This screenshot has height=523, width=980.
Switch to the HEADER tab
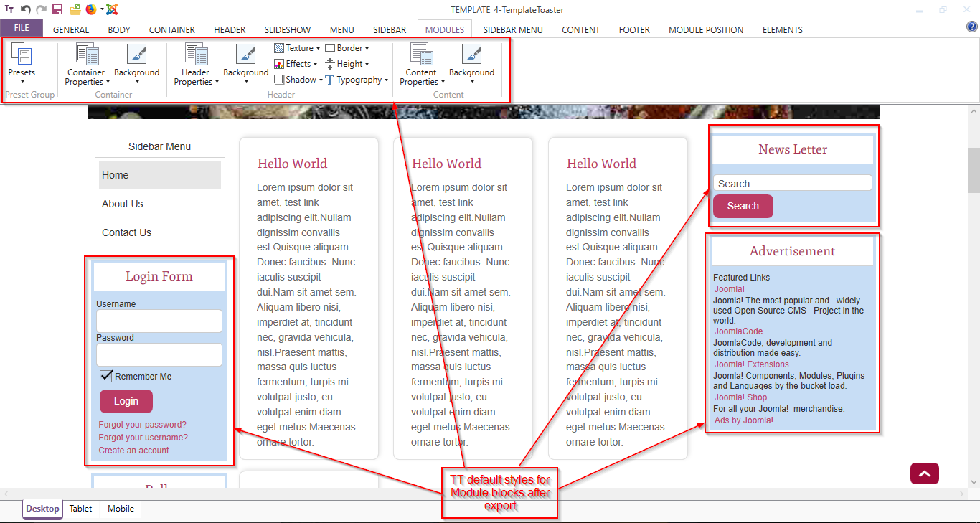pos(230,29)
